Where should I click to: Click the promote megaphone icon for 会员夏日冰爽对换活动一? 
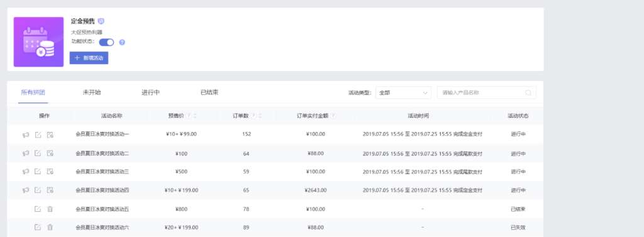[x=25, y=135]
